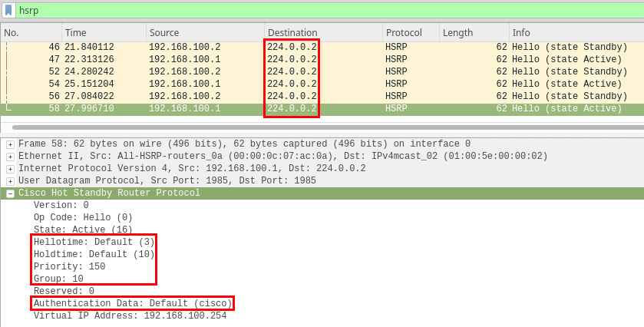Expand the Frame 58 tree row

pos(10,144)
